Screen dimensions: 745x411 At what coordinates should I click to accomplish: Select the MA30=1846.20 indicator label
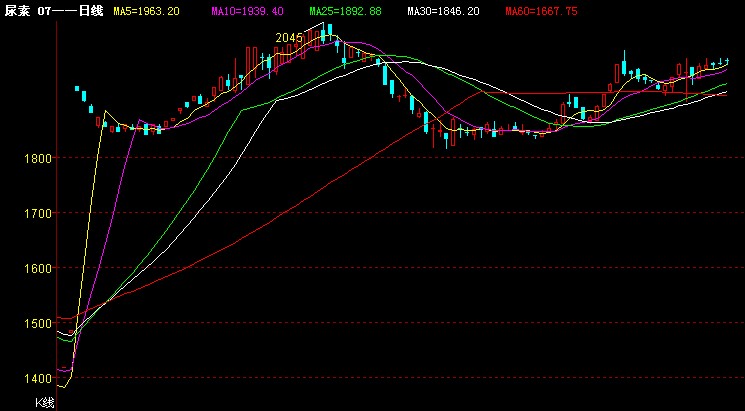pyautogui.click(x=443, y=11)
